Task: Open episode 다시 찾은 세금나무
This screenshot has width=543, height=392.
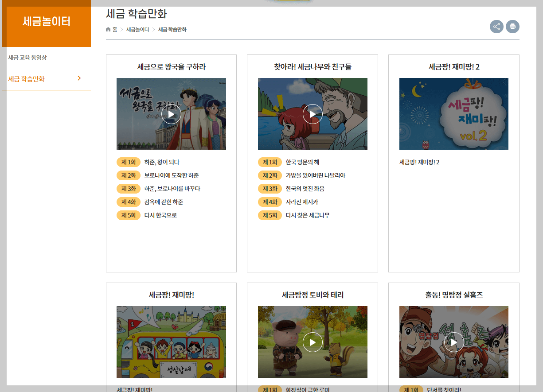Action: [x=308, y=215]
